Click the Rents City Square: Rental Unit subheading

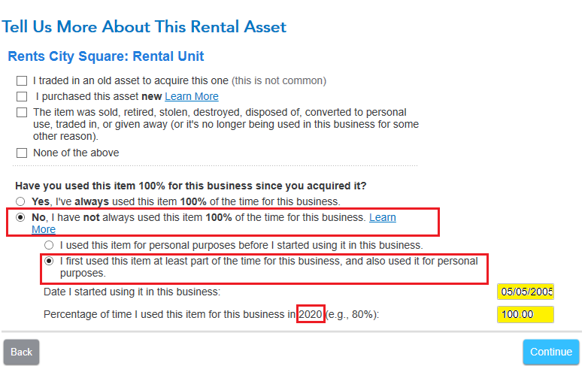click(x=106, y=56)
